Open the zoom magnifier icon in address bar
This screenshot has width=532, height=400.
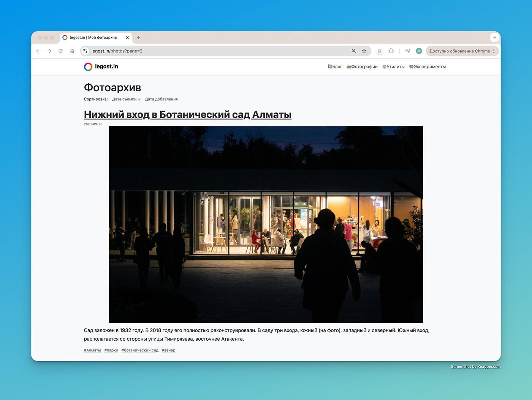(354, 51)
